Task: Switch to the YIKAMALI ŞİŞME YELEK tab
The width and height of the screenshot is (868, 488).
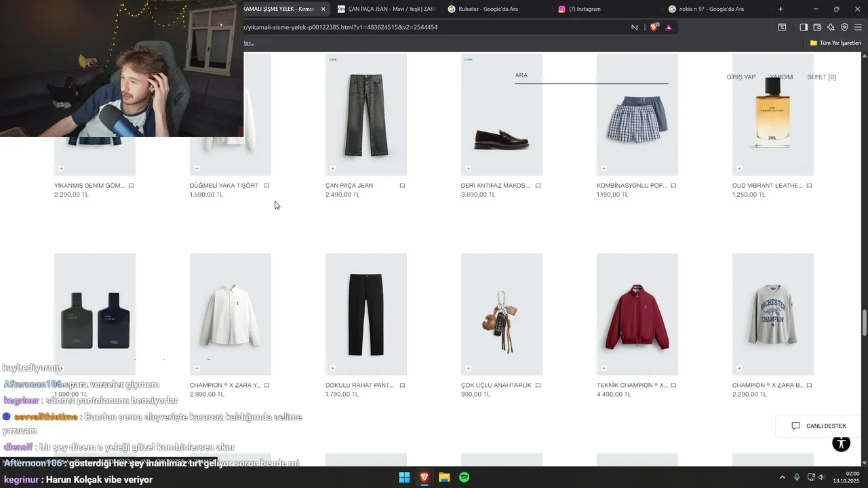Action: [x=279, y=9]
